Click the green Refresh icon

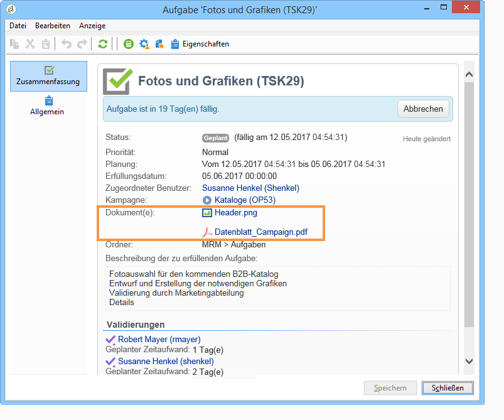[x=103, y=44]
